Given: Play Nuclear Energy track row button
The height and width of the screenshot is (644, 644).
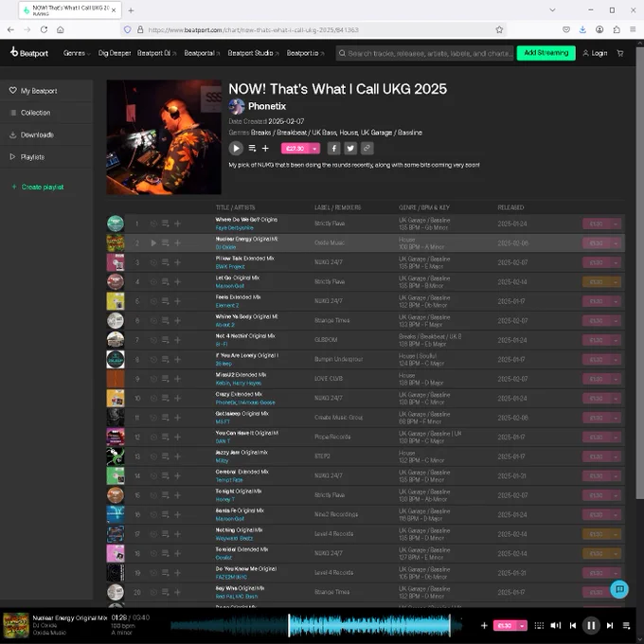Looking at the screenshot, I should coord(153,243).
